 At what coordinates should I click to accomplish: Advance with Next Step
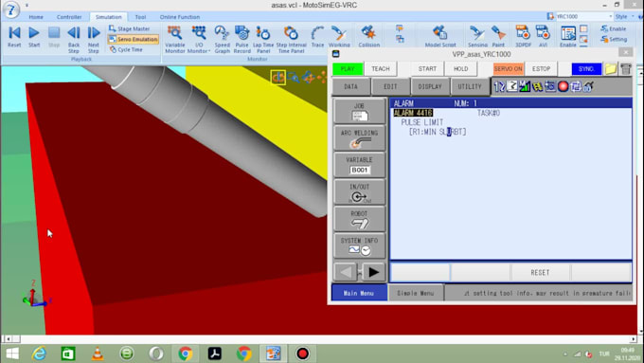point(93,40)
